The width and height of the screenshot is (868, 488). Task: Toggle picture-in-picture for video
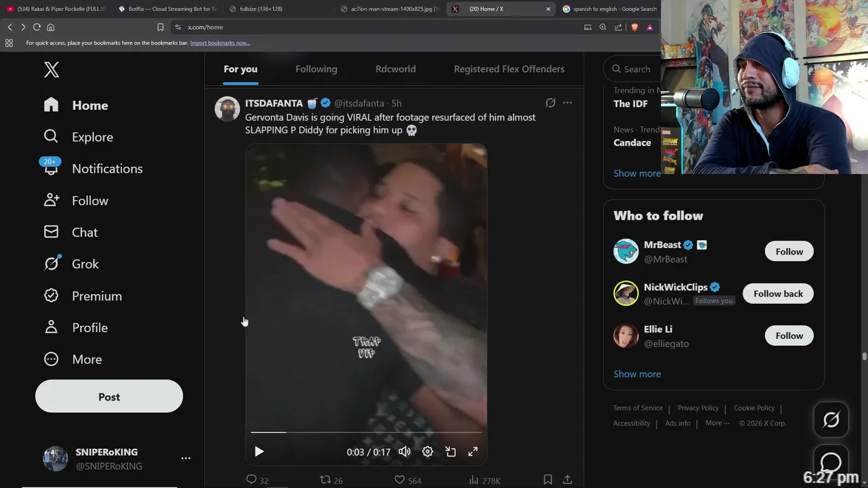[x=450, y=451]
